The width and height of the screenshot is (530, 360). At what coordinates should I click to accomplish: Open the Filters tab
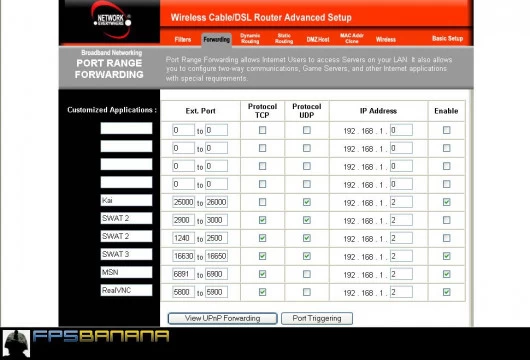(183, 40)
